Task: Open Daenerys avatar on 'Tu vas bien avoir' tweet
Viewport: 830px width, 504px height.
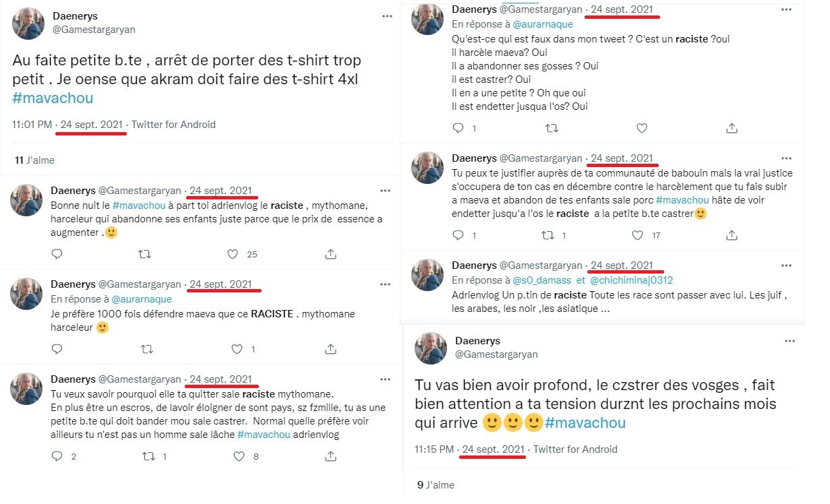Action: [x=430, y=348]
